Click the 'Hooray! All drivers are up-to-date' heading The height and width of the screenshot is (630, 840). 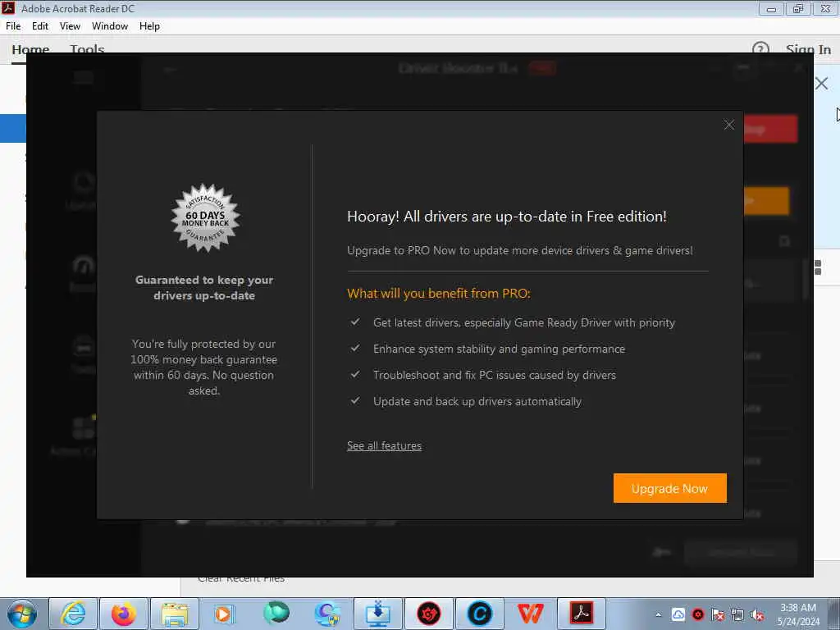click(x=507, y=217)
